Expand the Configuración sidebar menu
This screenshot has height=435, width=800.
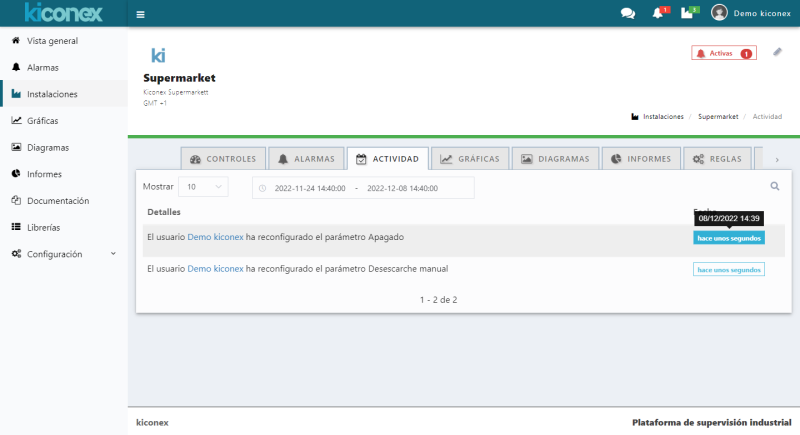click(x=64, y=254)
